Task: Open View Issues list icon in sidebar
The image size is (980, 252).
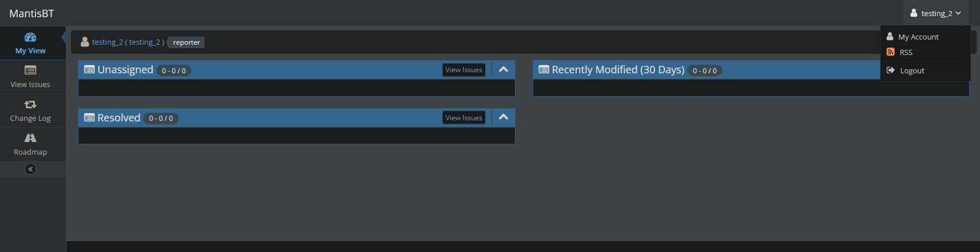Action: pos(30,70)
